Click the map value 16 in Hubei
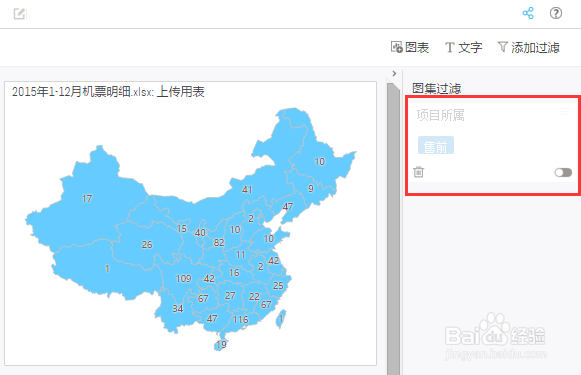581x375 pixels. click(234, 273)
